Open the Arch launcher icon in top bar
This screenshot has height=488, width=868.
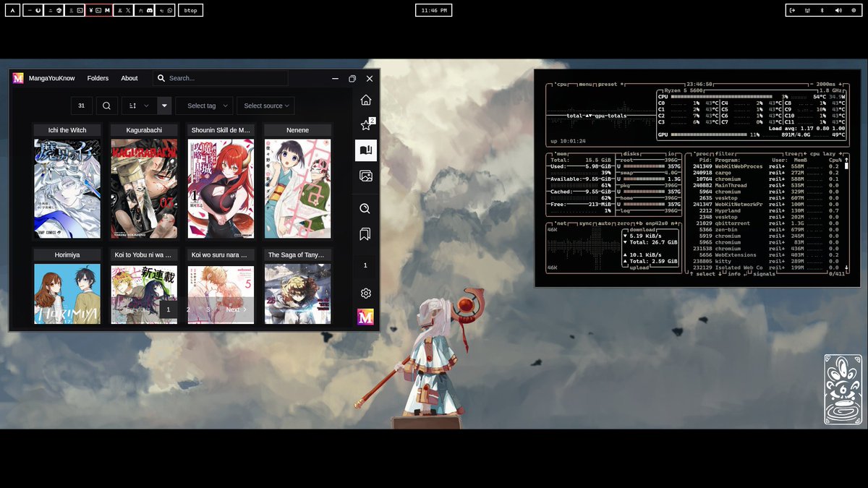(12, 10)
